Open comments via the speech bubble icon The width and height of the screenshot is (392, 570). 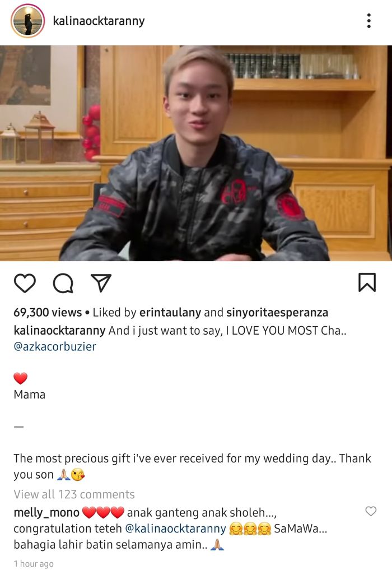63,283
